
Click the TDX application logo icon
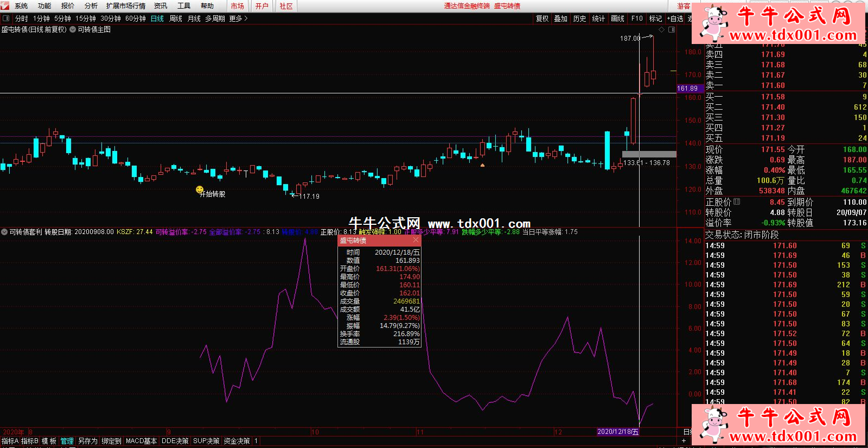5,5
